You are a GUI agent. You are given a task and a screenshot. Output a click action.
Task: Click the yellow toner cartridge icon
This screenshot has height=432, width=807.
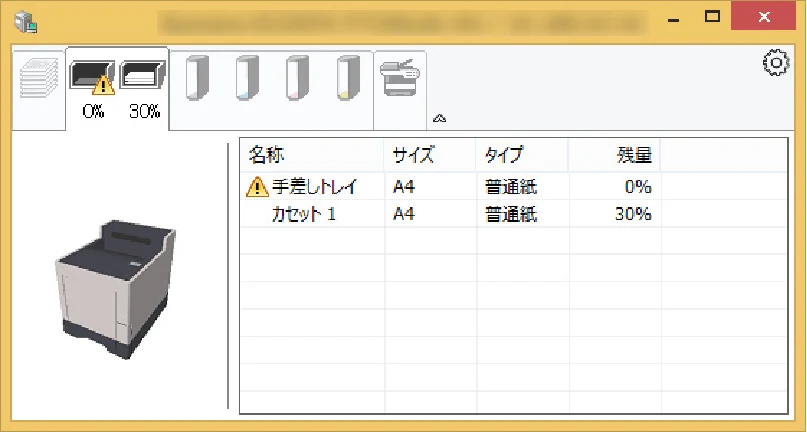tap(348, 78)
